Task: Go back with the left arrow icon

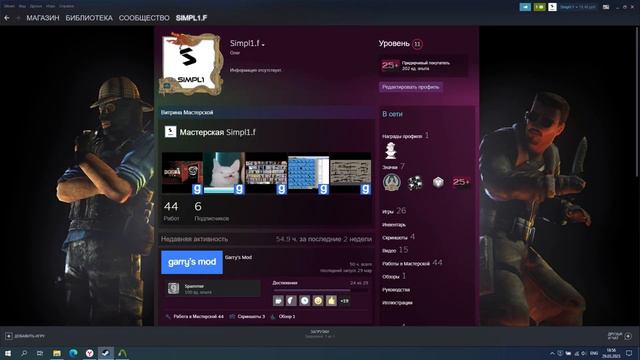Action: point(7,18)
